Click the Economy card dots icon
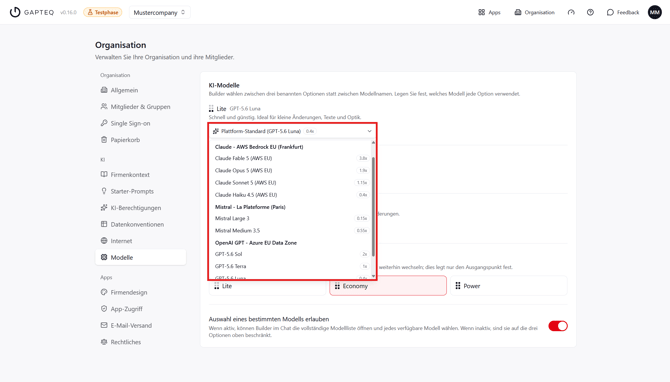Viewport: 670px width, 382px height. point(337,286)
